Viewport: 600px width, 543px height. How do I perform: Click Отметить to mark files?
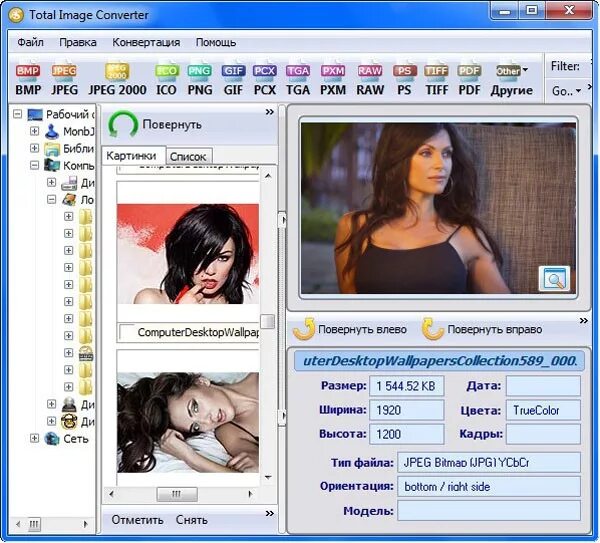(137, 520)
